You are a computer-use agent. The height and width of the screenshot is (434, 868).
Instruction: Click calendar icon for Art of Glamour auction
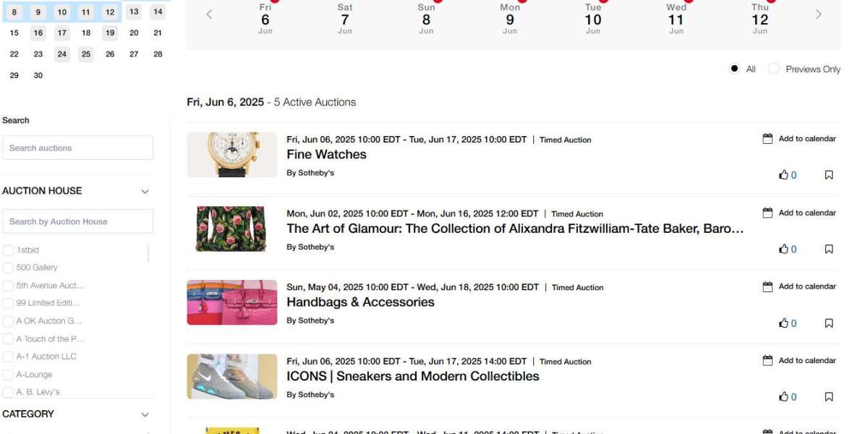coord(767,213)
